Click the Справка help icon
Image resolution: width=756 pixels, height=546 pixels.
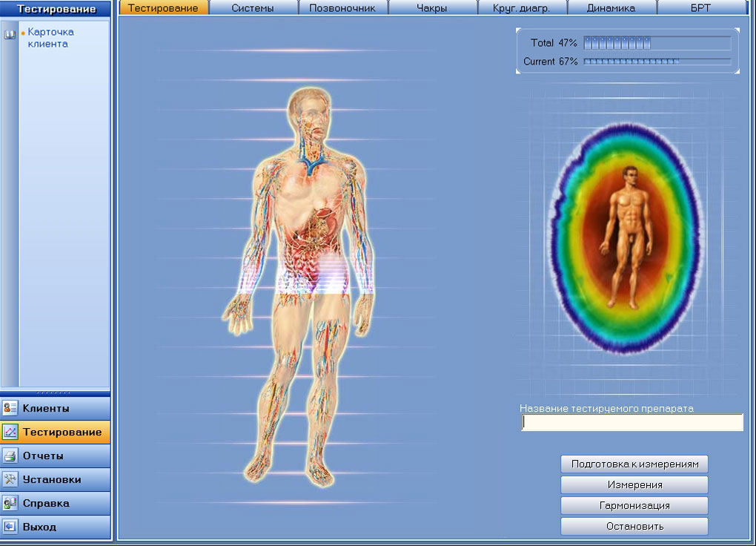[10, 503]
